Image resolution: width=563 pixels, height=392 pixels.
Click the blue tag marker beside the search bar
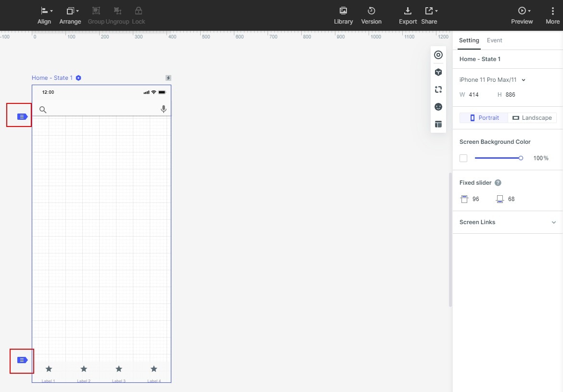pyautogui.click(x=22, y=117)
